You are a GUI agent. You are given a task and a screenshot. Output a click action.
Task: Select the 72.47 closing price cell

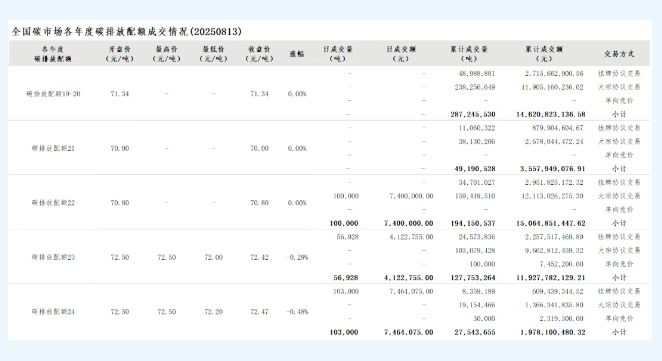(x=259, y=312)
